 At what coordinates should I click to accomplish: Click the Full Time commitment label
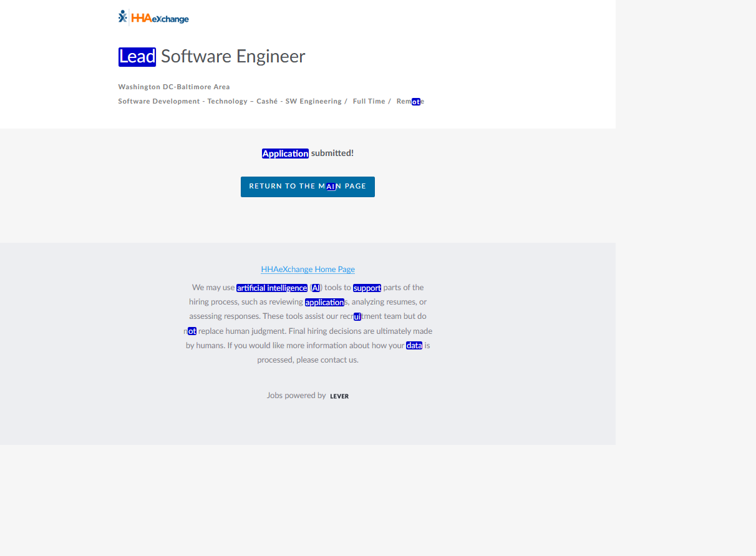tap(369, 102)
